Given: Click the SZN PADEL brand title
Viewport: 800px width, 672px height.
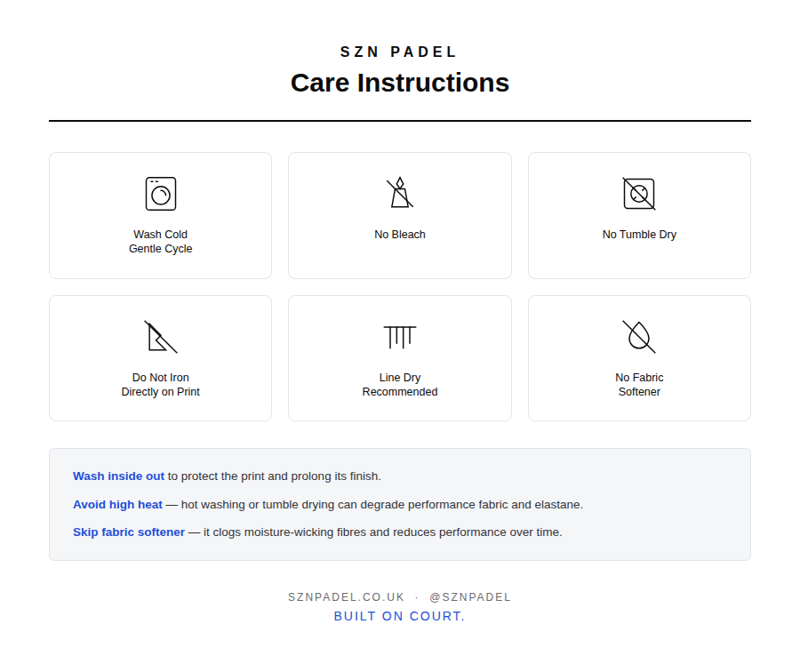Looking at the screenshot, I should (399, 52).
